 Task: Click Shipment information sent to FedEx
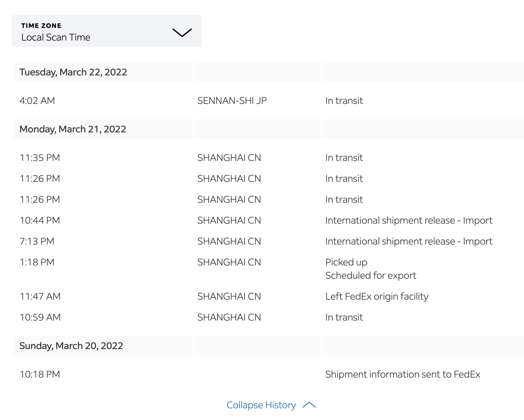click(403, 374)
